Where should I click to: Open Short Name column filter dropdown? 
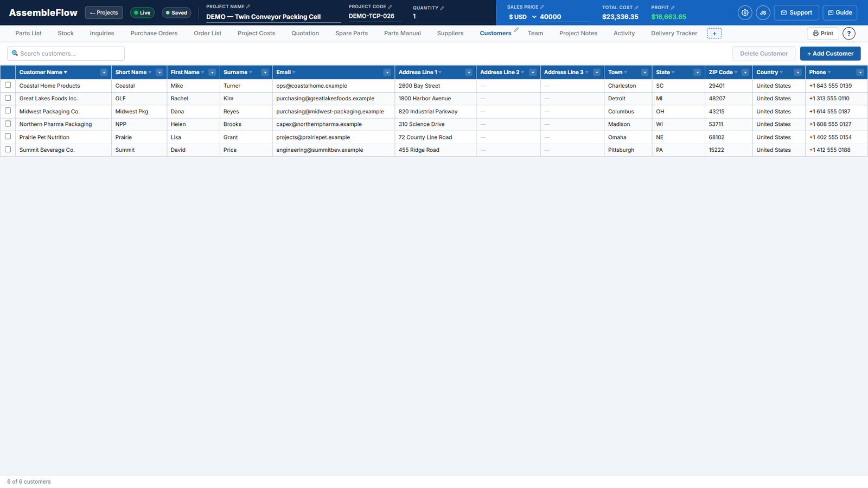(159, 73)
